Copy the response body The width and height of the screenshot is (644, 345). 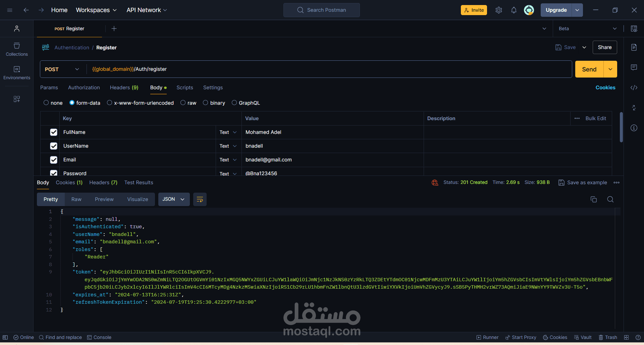593,199
